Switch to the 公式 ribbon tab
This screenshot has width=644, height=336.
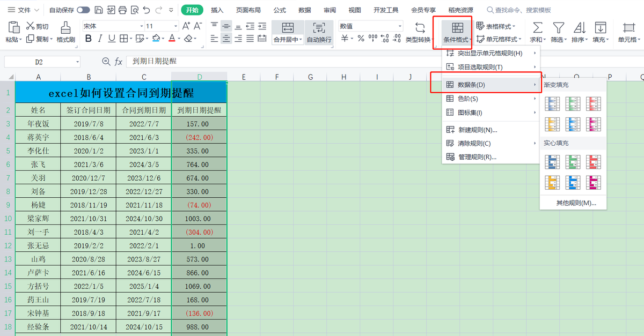click(280, 10)
